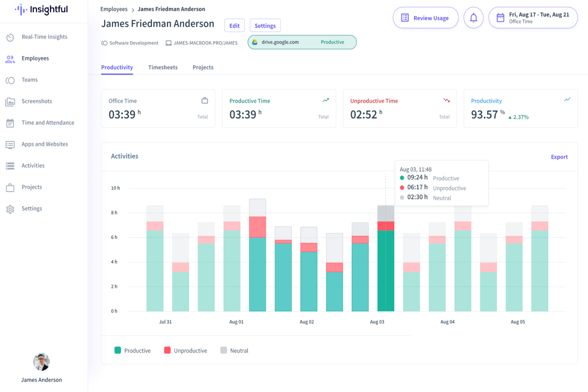Open the drive.google.com productivity label
The height and width of the screenshot is (392, 588).
(x=302, y=42)
